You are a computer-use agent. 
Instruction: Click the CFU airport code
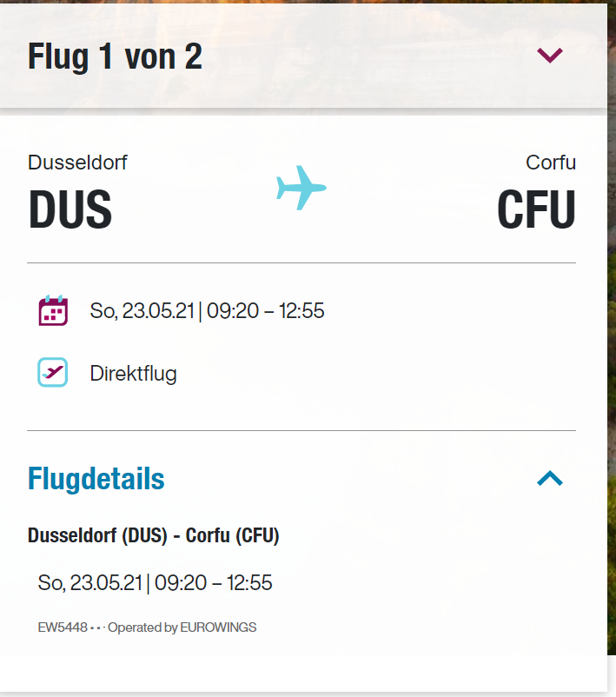tap(536, 209)
